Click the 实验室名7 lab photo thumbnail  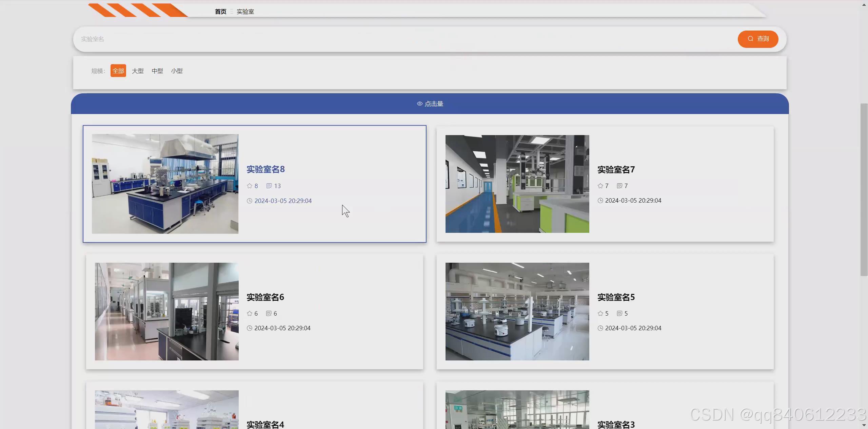click(517, 184)
